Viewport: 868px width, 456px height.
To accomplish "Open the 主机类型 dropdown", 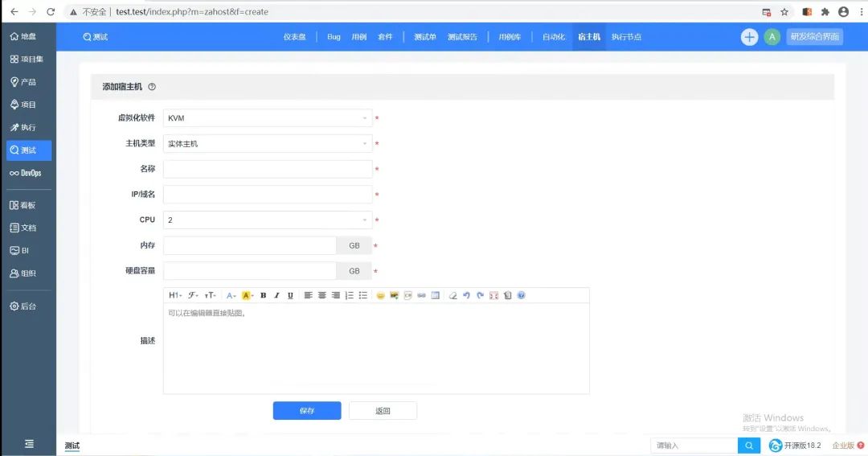I will click(268, 143).
